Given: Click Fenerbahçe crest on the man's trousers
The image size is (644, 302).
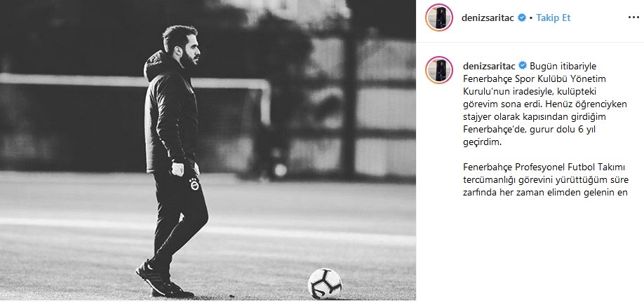Looking at the screenshot, I should [x=194, y=184].
